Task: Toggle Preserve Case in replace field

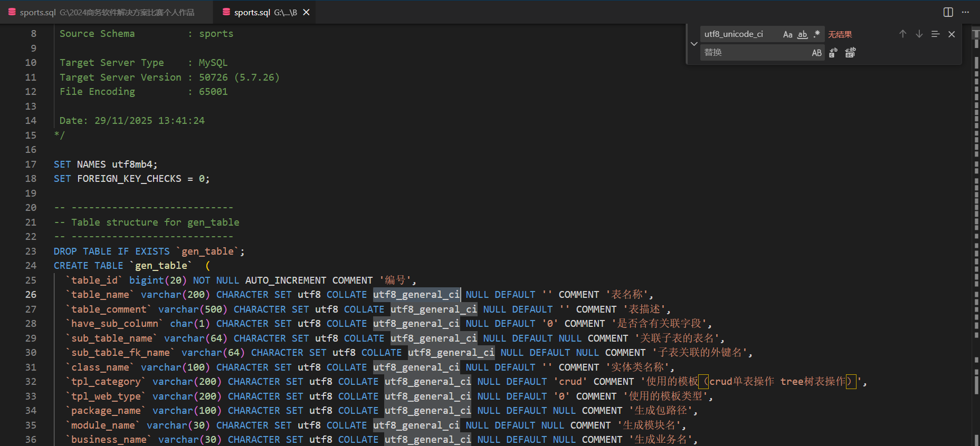Action: (x=816, y=53)
